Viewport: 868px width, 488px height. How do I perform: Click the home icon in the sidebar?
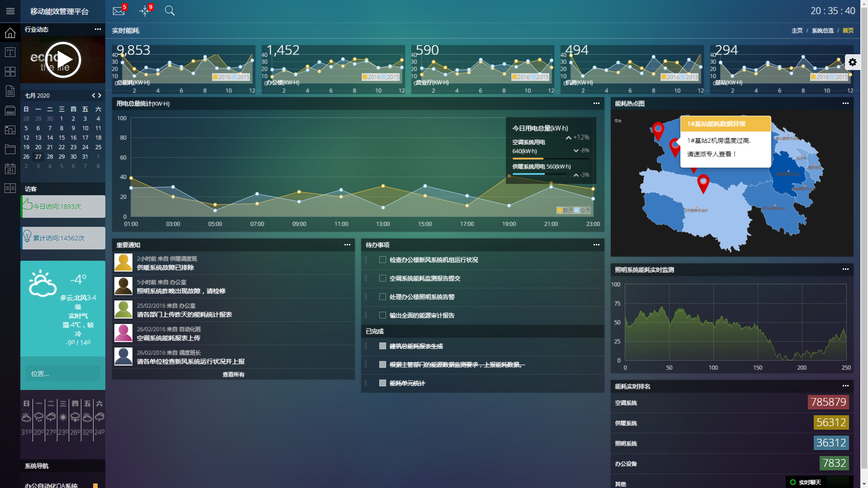pos(10,33)
